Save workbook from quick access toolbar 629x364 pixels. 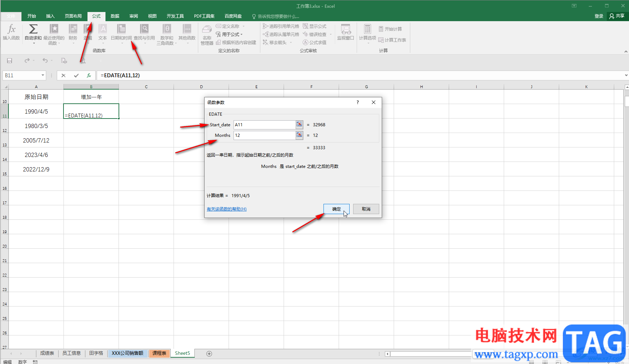tap(10, 61)
